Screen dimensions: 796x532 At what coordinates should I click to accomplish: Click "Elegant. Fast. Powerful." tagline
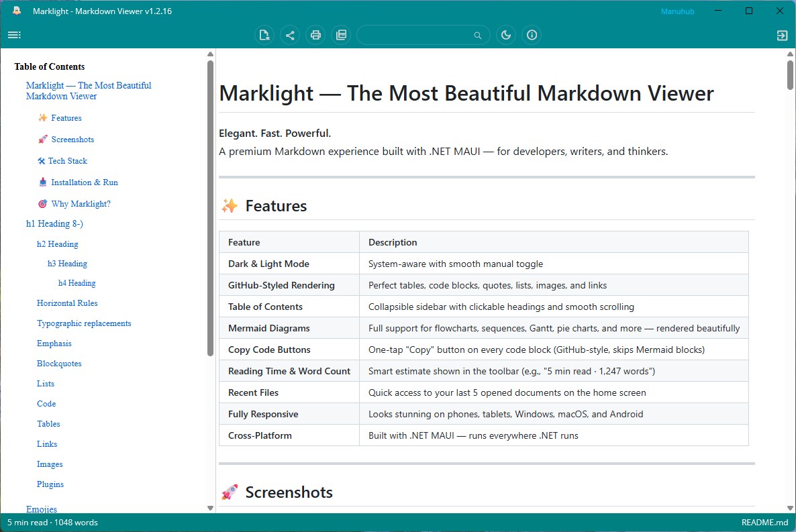pos(275,133)
